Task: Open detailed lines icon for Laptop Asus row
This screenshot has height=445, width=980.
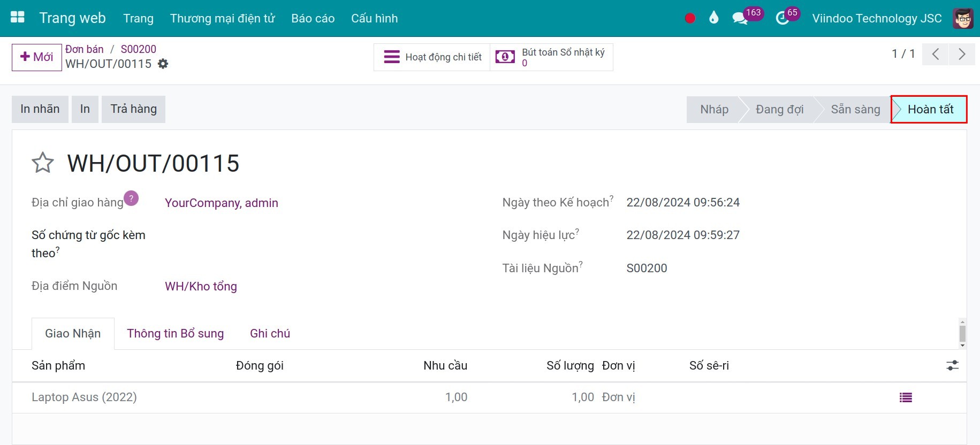Action: [x=906, y=397]
